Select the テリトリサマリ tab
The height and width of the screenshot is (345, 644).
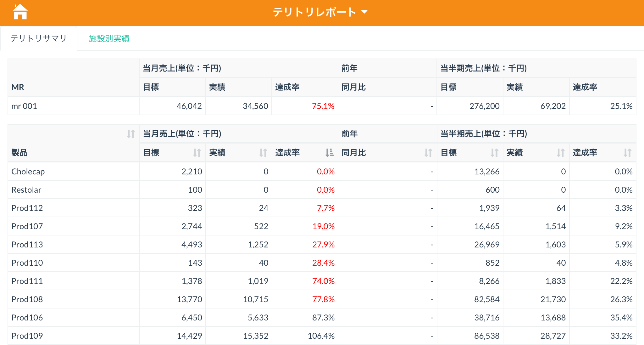coord(38,38)
